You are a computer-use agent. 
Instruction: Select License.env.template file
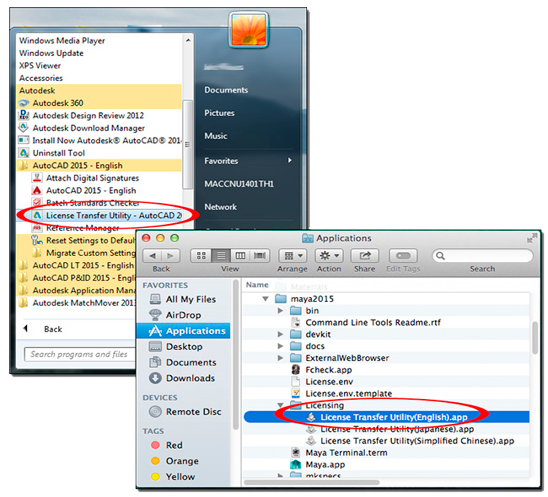coord(341,394)
